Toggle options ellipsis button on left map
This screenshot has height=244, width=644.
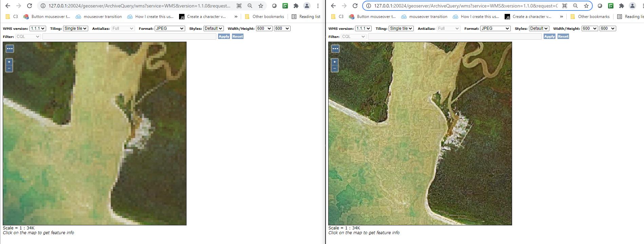click(10, 49)
